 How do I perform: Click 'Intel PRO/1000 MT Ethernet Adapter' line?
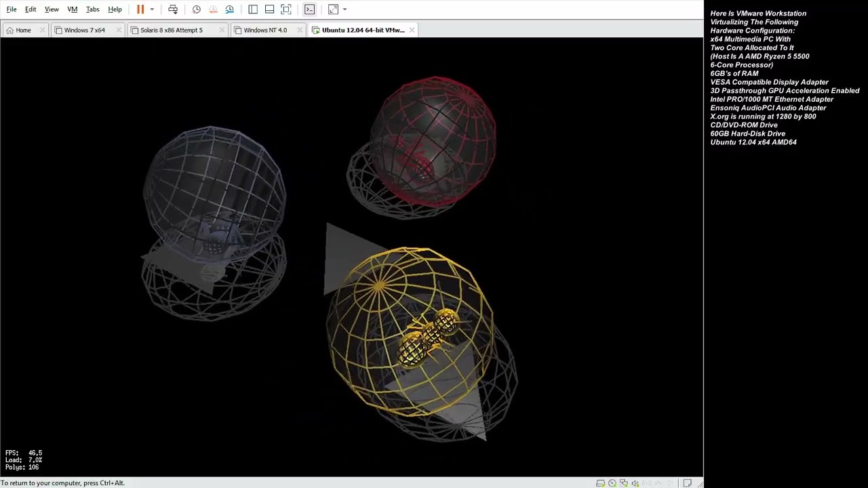pyautogui.click(x=772, y=99)
